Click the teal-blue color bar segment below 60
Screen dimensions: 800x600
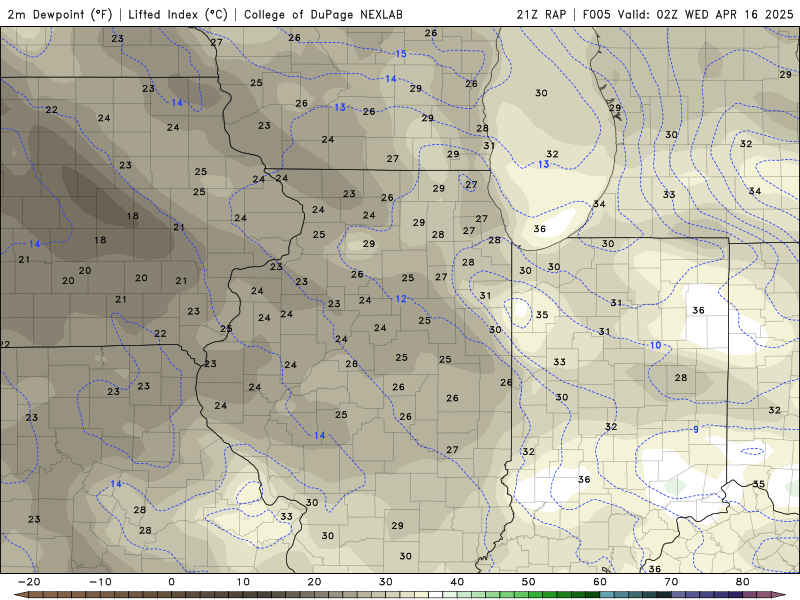(607, 595)
